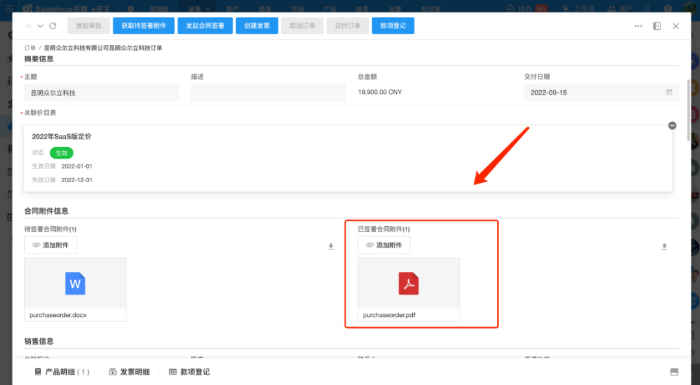Click the 摘要信息 section heading

pyautogui.click(x=39, y=59)
